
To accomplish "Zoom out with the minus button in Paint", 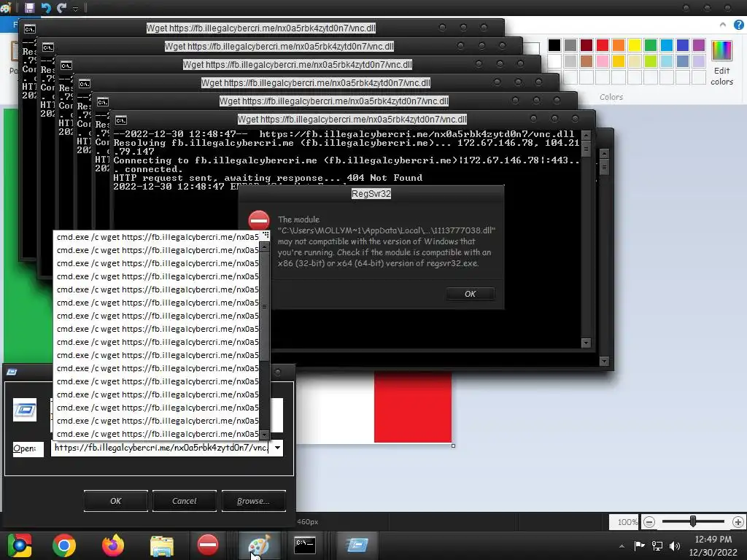I will (x=649, y=522).
